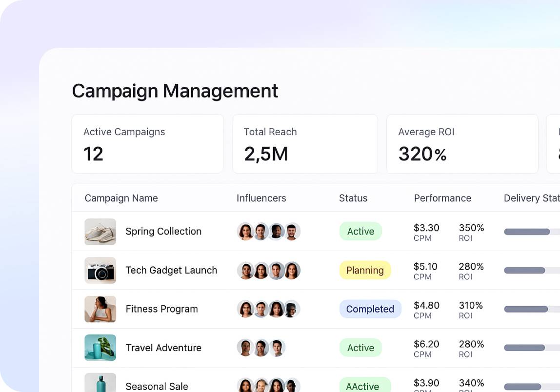Click the Spring Collection sneakers thumbnail
The width and height of the screenshot is (560, 392).
100,232
